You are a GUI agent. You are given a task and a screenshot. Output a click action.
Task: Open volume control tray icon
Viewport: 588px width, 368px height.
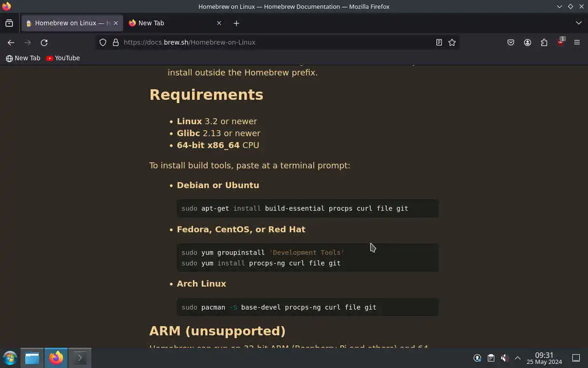tap(504, 358)
